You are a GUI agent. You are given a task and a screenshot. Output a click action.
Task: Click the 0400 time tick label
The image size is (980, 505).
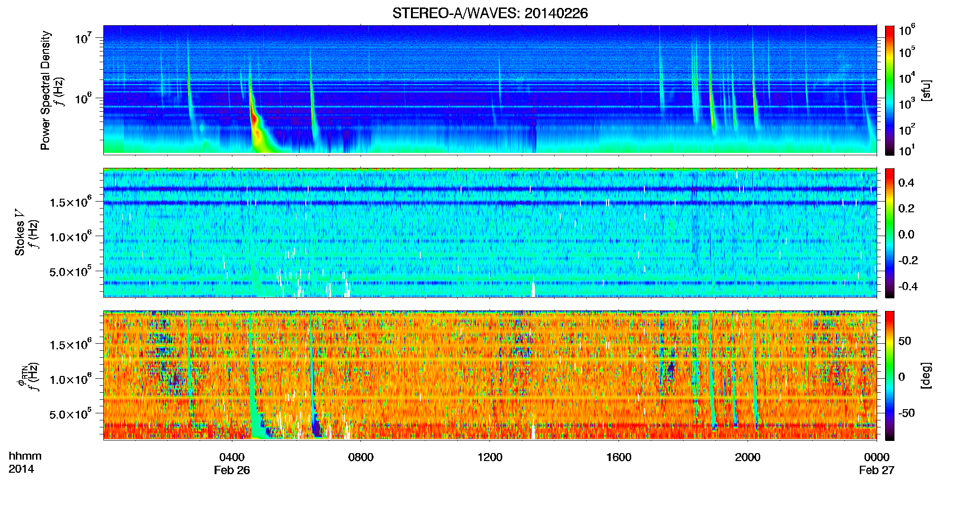click(232, 457)
